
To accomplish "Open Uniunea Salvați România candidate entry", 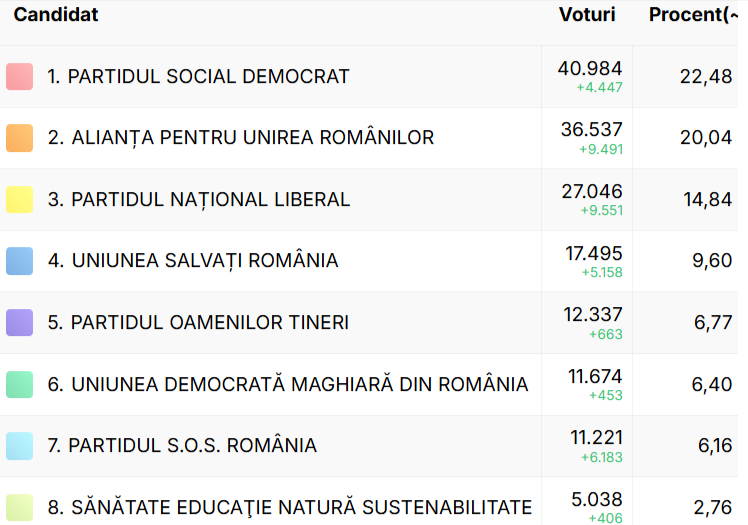I will (193, 261).
